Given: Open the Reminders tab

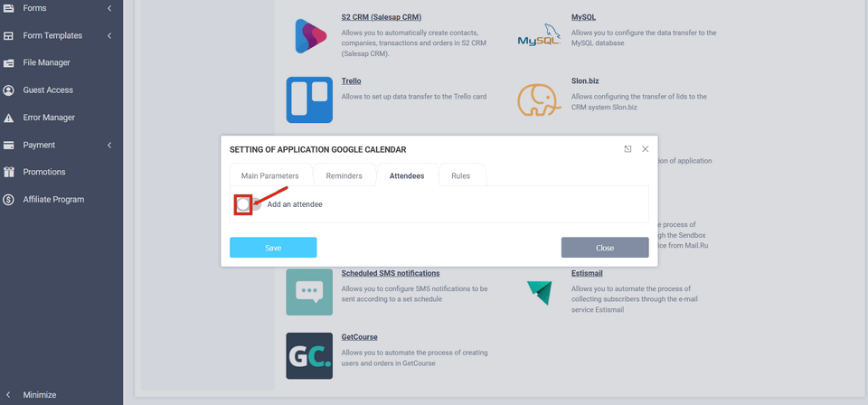Looking at the screenshot, I should 344,175.
